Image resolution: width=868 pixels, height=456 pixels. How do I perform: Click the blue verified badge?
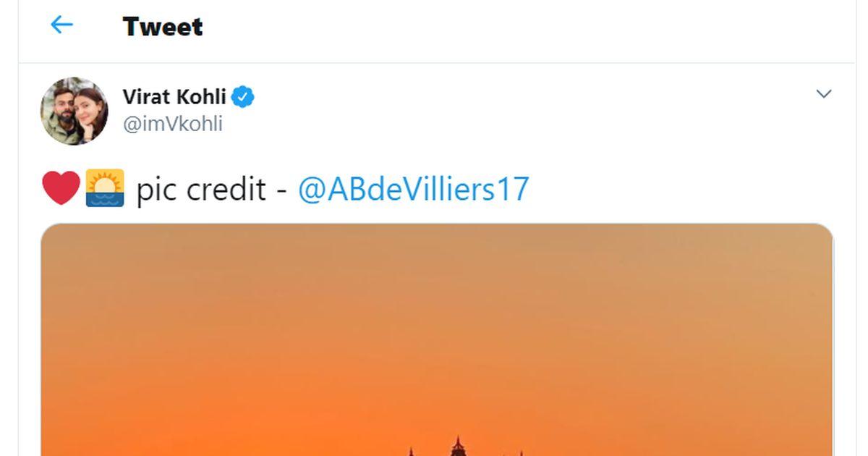click(242, 96)
